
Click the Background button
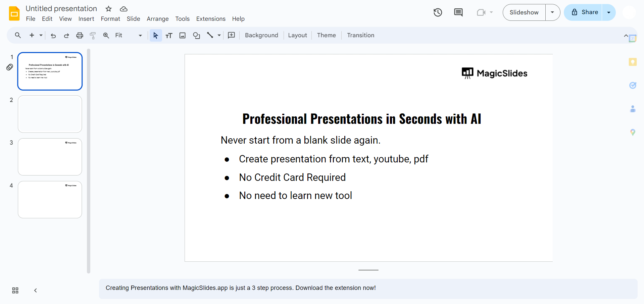click(261, 35)
